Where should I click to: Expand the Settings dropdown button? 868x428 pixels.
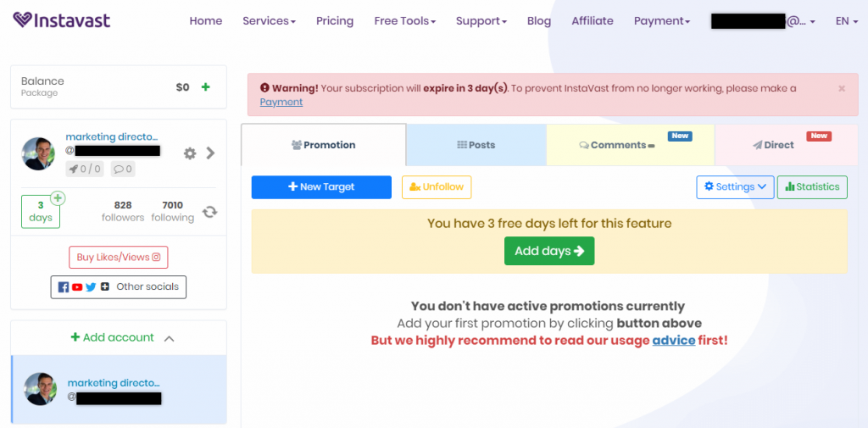(735, 187)
